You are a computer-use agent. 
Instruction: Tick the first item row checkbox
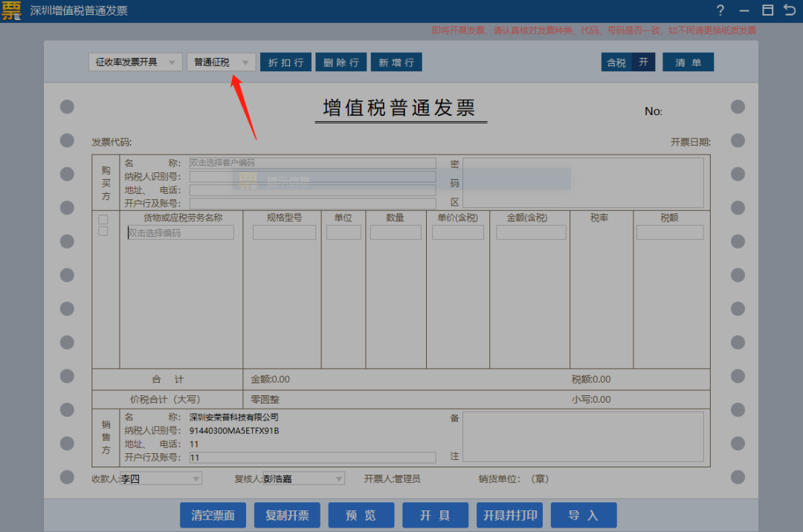point(103,219)
